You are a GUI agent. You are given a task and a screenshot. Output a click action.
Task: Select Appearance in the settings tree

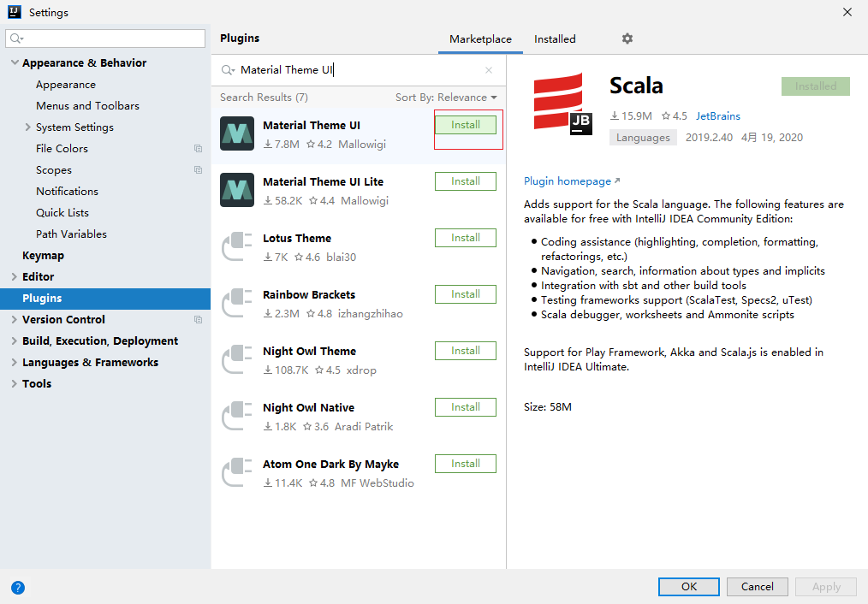click(x=66, y=85)
